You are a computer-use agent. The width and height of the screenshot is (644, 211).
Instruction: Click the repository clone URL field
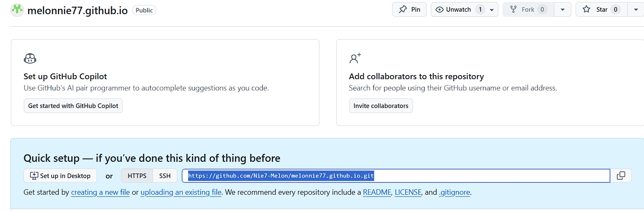pos(396,176)
